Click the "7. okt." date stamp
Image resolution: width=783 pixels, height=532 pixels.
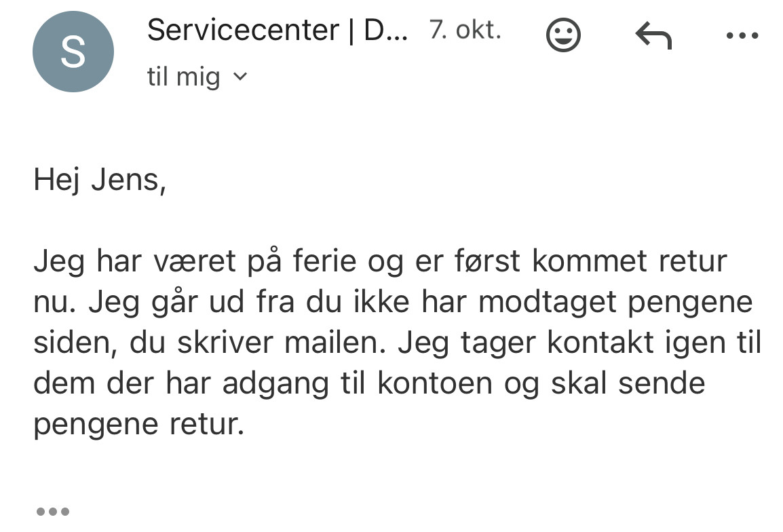click(465, 30)
